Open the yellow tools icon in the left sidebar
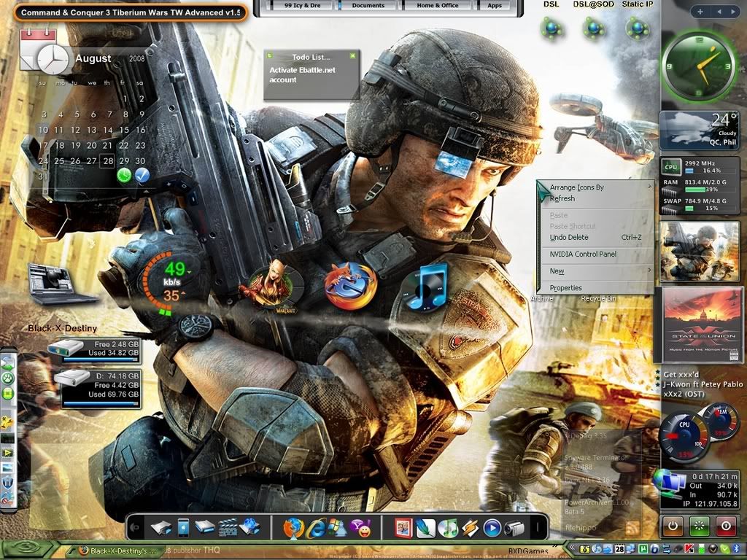 tap(7, 421)
